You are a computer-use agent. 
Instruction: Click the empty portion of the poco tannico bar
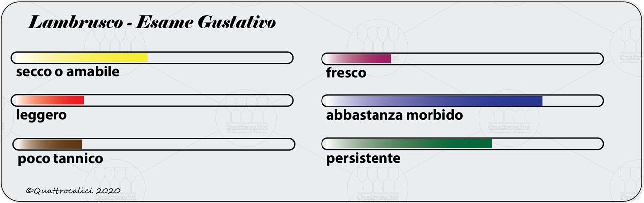(188, 144)
